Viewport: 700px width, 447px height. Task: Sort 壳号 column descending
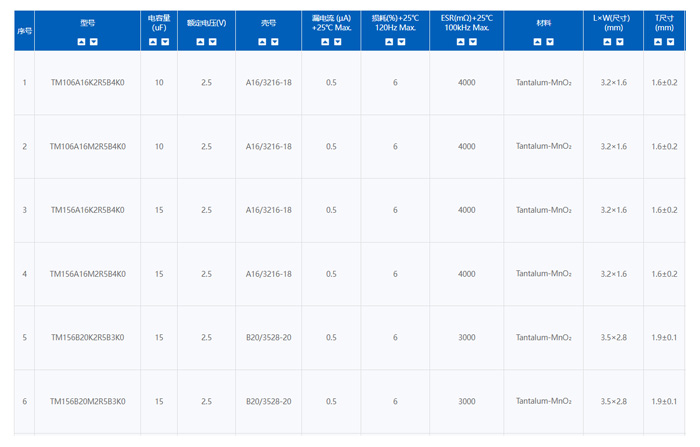coord(275,42)
